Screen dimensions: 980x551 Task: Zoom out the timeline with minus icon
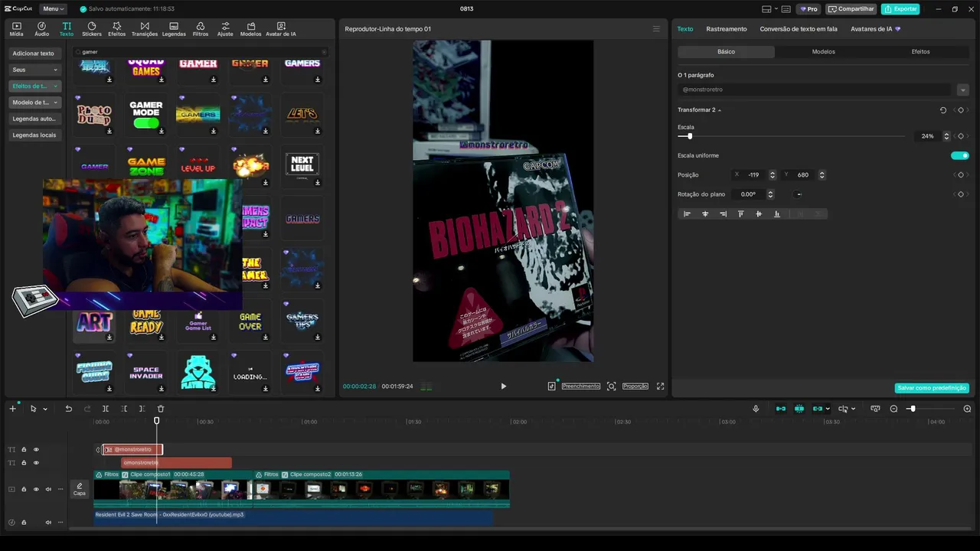[x=893, y=409]
